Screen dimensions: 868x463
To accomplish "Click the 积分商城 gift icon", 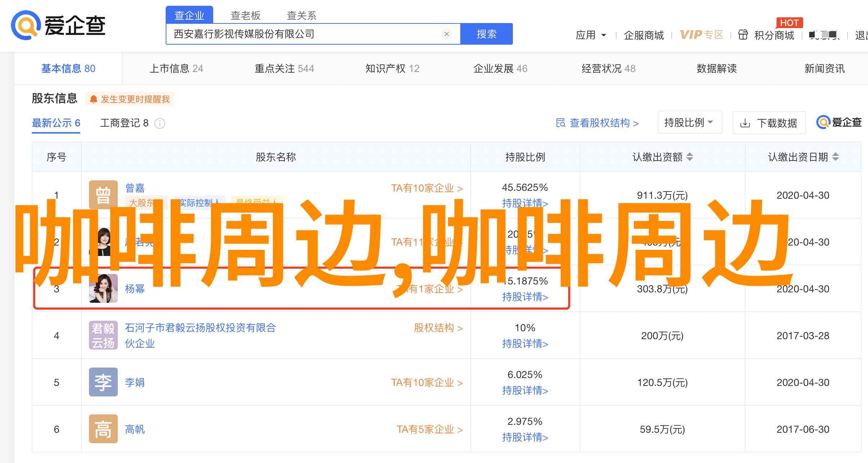I will click(x=743, y=35).
